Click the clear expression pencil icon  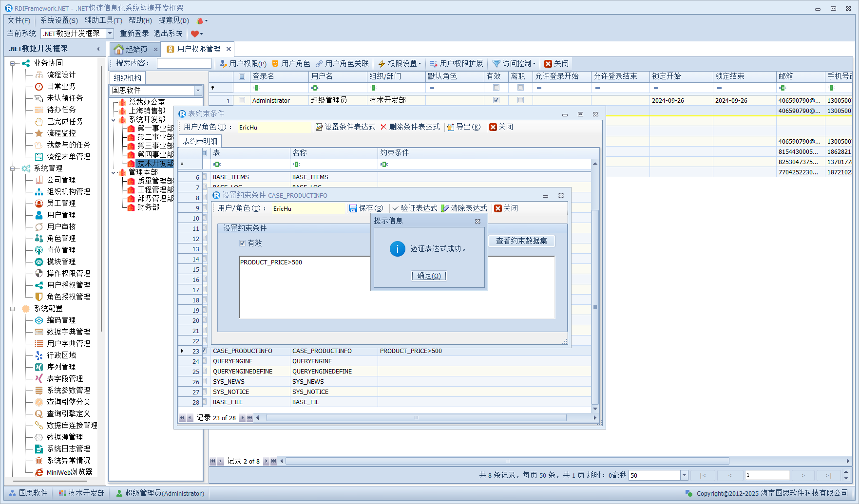click(x=445, y=208)
